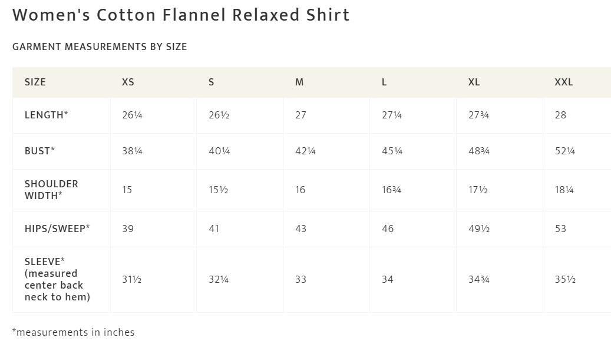Click the XS size column header
This screenshot has height=364, width=611.
click(128, 82)
